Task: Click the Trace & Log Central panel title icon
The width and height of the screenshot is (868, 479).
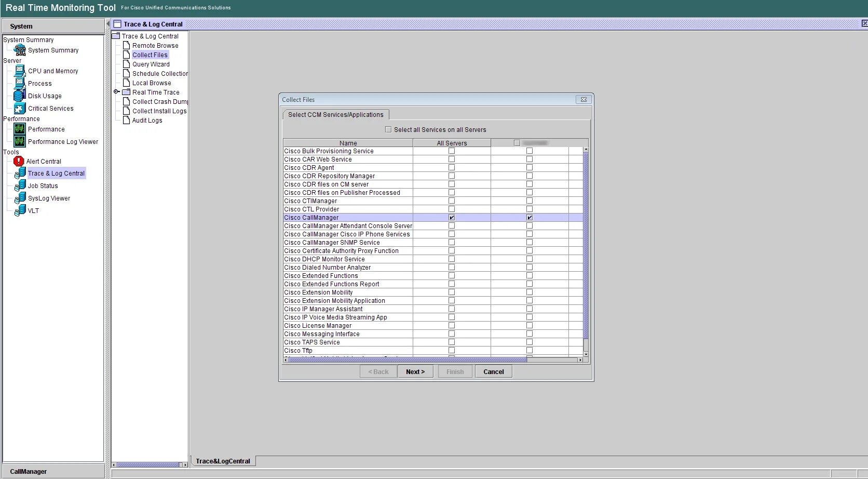Action: point(117,24)
